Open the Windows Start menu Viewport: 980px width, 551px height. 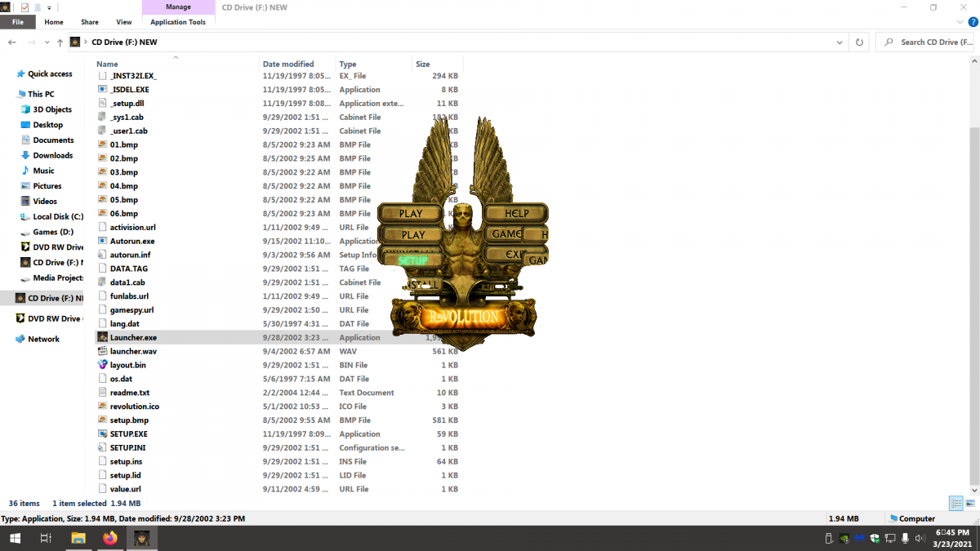pos(15,538)
